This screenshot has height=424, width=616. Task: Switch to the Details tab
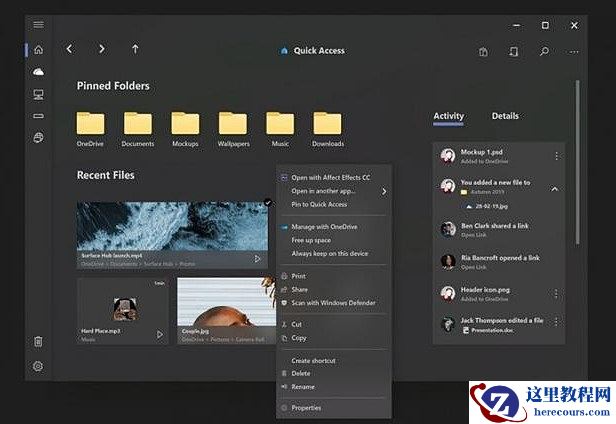505,116
